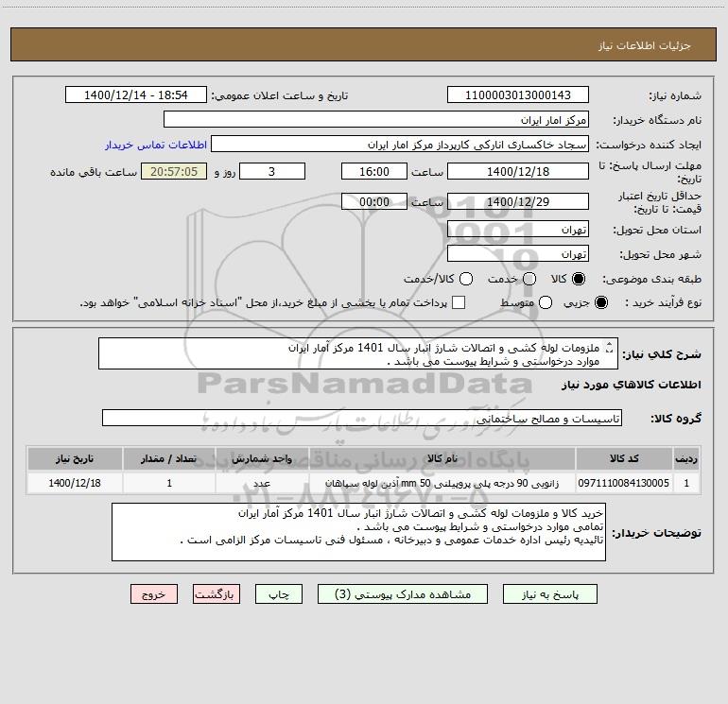Image resolution: width=728 pixels, height=704 pixels.
Task: Click the واحد شمارش column header
Action: pos(262,458)
